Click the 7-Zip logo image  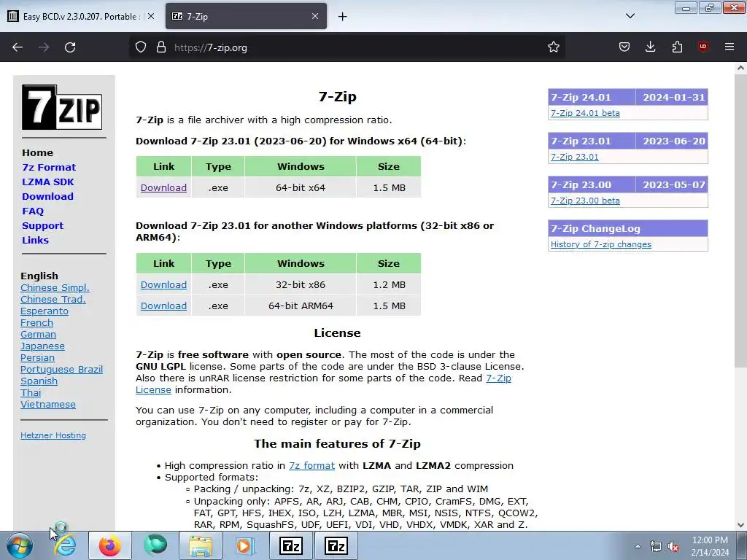pos(62,107)
